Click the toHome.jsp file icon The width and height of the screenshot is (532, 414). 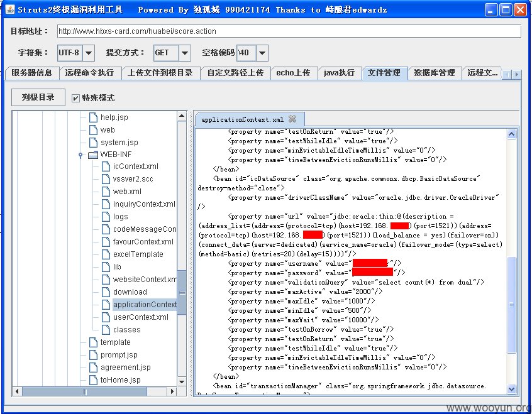pos(93,379)
